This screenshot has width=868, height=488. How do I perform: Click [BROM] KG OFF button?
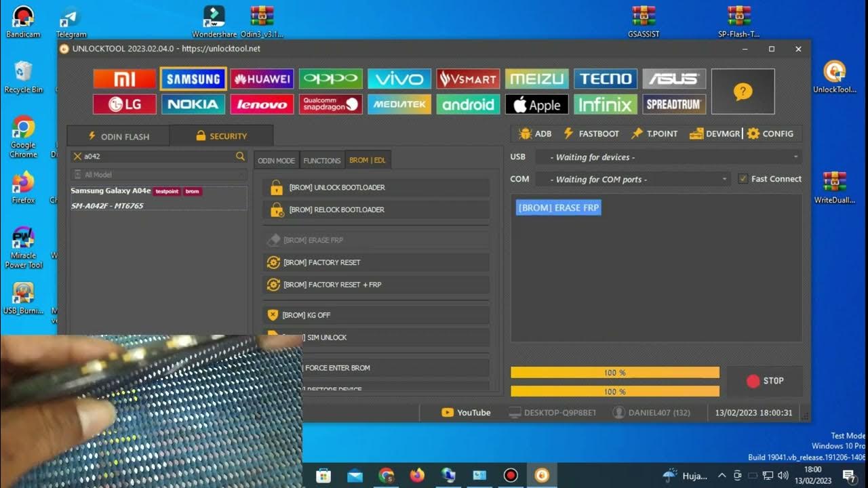click(376, 315)
